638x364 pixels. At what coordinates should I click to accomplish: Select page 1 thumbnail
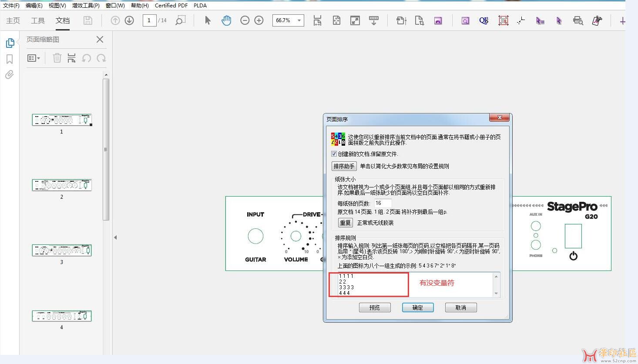(62, 120)
